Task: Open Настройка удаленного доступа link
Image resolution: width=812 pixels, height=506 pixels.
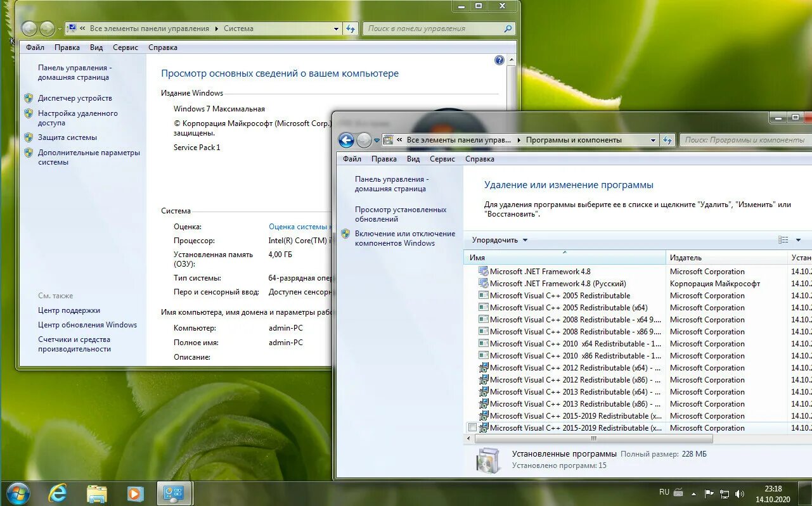Action: click(x=78, y=118)
